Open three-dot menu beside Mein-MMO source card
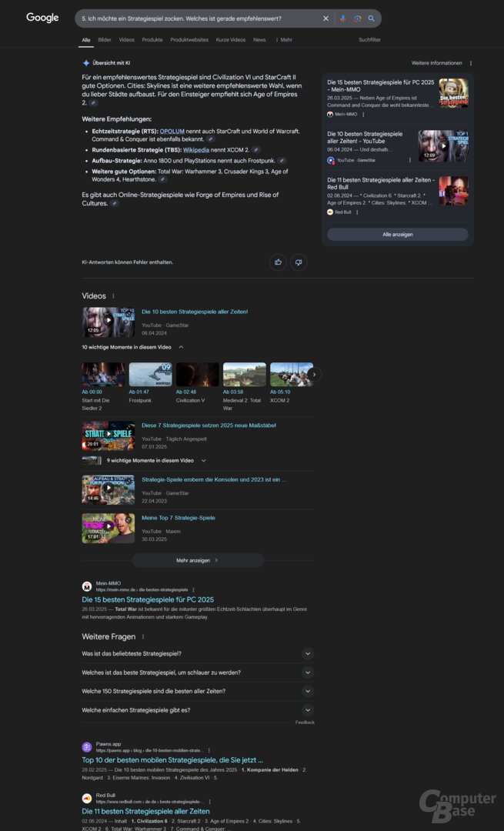Viewport: 504px width, 831px height. (363, 115)
